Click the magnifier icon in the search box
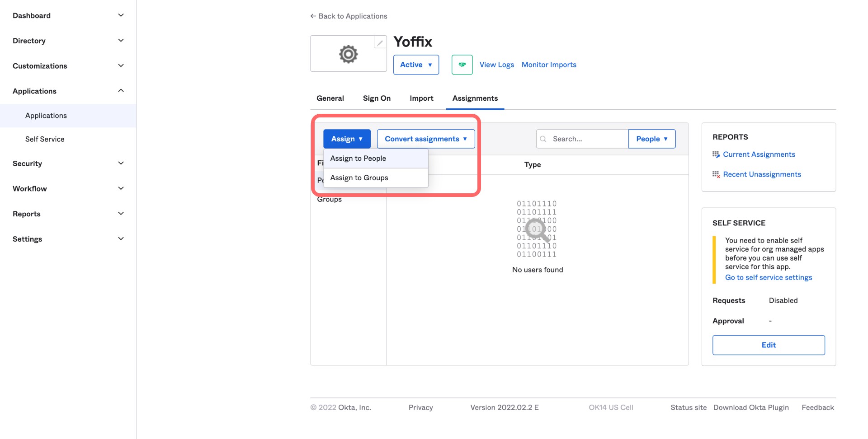 (543, 139)
